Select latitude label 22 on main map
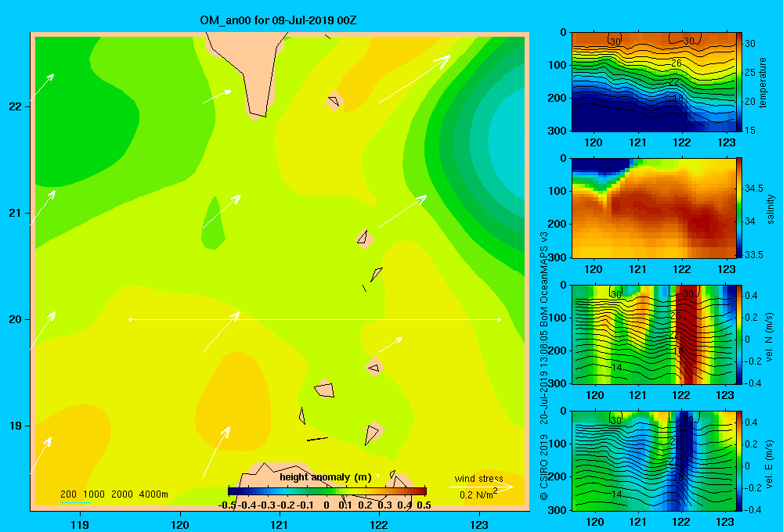The height and width of the screenshot is (532, 783). click(x=15, y=106)
